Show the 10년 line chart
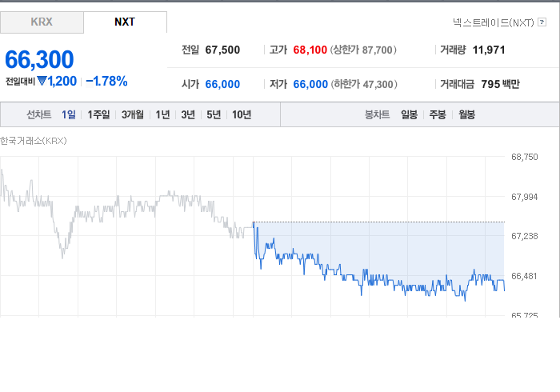This screenshot has width=560, height=392. 242,114
